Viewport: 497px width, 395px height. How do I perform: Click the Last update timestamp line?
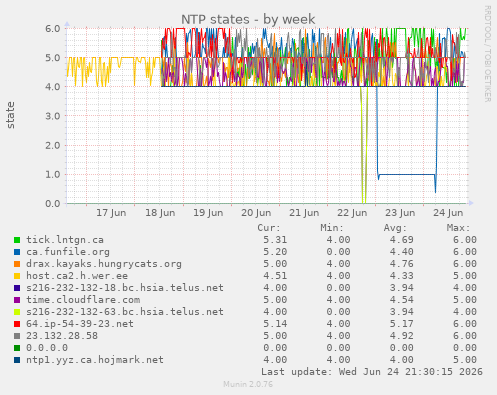372,372
